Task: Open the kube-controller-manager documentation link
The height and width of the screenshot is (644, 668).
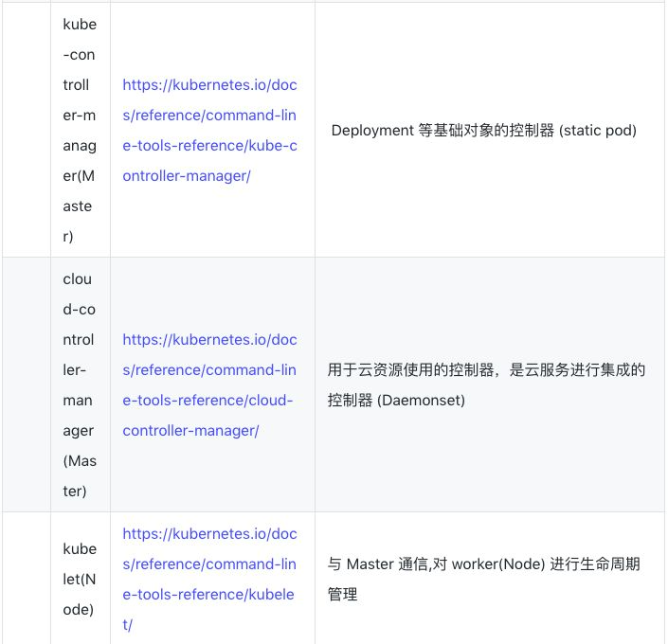Action: click(209, 131)
